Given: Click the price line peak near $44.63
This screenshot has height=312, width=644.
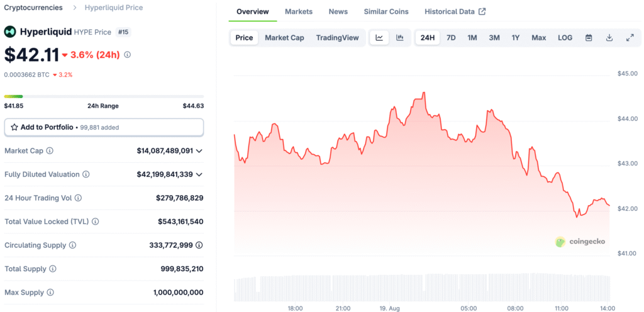Looking at the screenshot, I should pos(424,92).
